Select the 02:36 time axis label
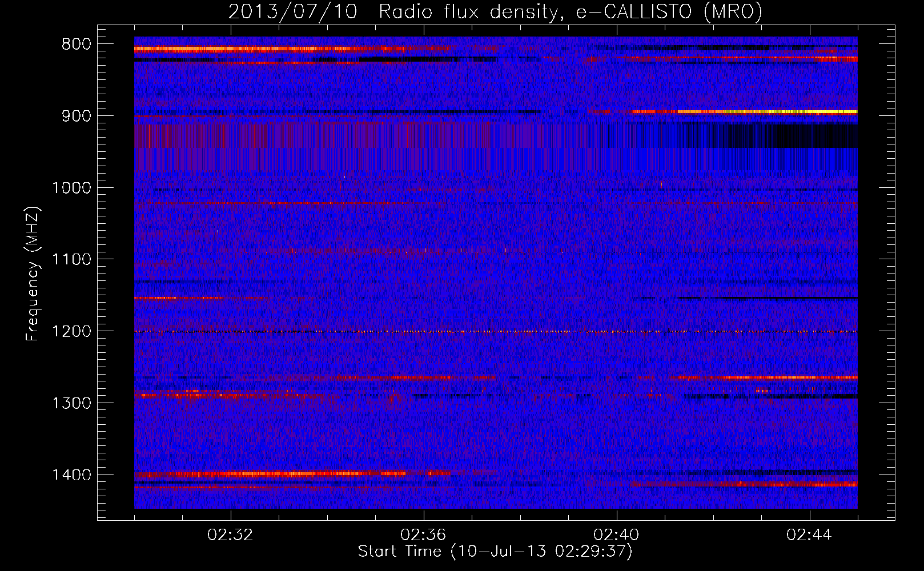Screen dimensions: 924x571 [x=424, y=535]
